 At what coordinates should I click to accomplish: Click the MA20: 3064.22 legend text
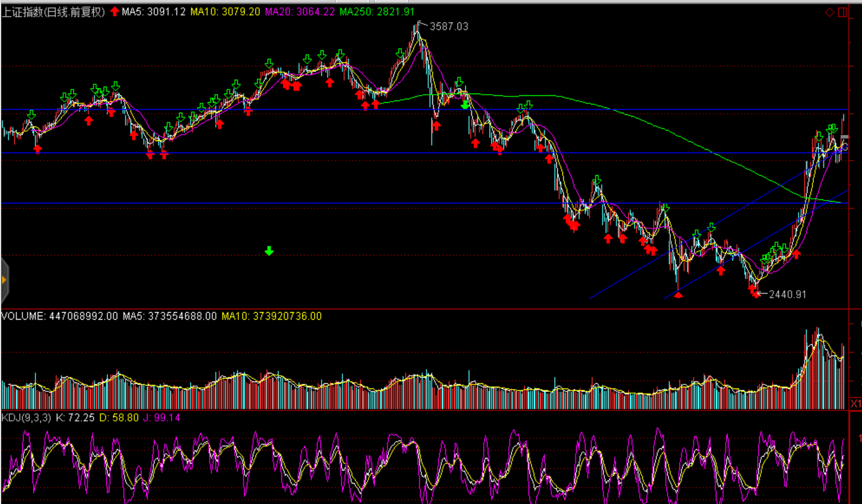click(299, 12)
